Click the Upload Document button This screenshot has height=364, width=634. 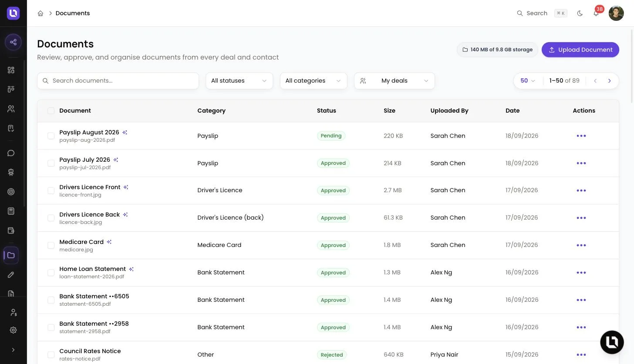click(580, 50)
